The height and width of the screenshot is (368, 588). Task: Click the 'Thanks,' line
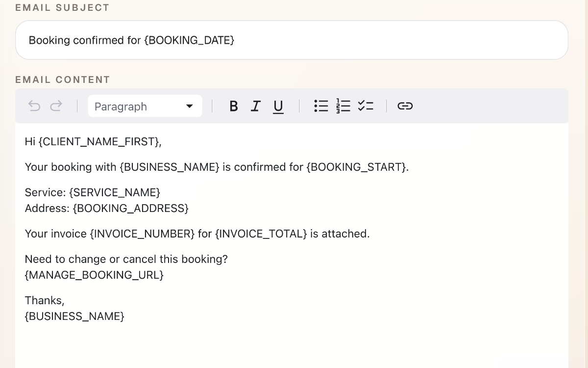(45, 301)
